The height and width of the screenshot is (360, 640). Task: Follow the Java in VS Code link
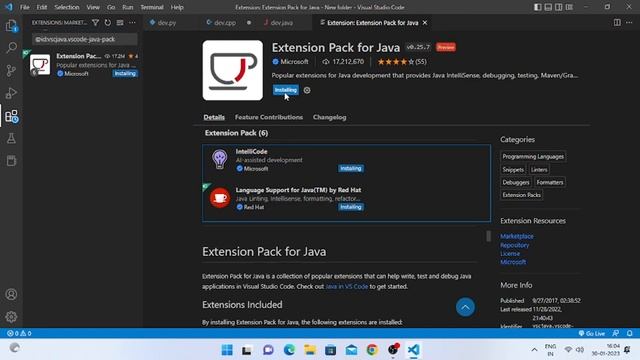(x=347, y=287)
